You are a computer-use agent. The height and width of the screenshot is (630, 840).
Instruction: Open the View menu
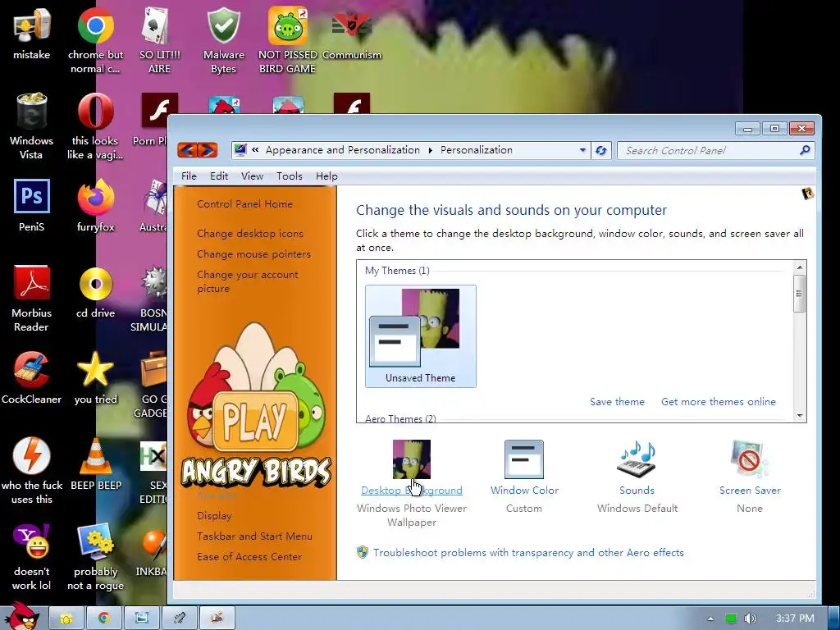tap(252, 176)
